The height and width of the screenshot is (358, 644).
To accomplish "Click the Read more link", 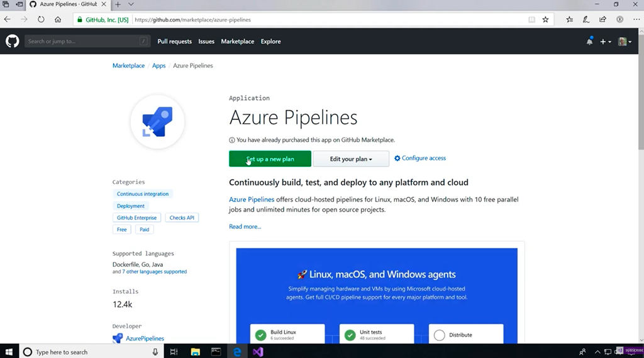I will click(x=245, y=227).
